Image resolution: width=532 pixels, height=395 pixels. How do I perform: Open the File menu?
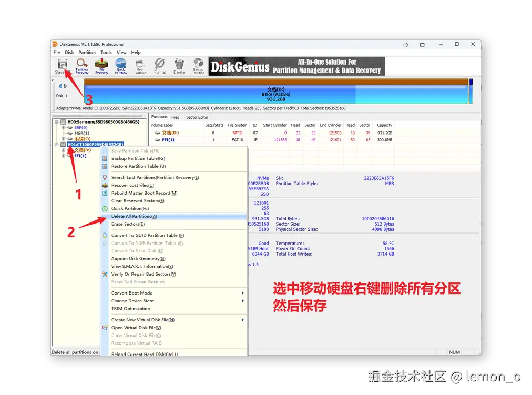pos(57,53)
